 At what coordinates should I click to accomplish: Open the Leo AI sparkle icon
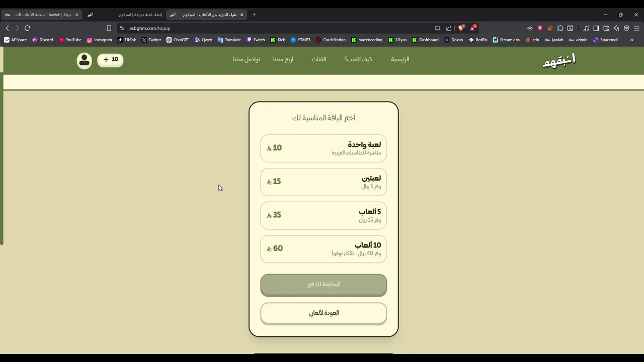[x=616, y=28]
